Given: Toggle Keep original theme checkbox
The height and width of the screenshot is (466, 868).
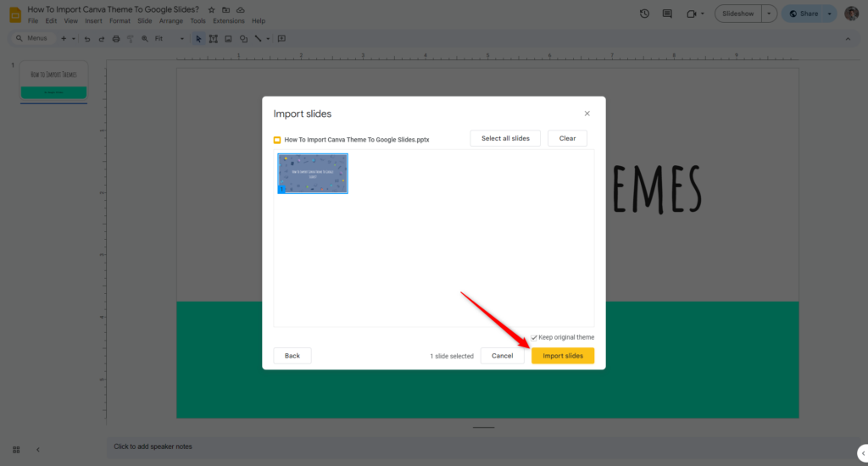Looking at the screenshot, I should (534, 337).
